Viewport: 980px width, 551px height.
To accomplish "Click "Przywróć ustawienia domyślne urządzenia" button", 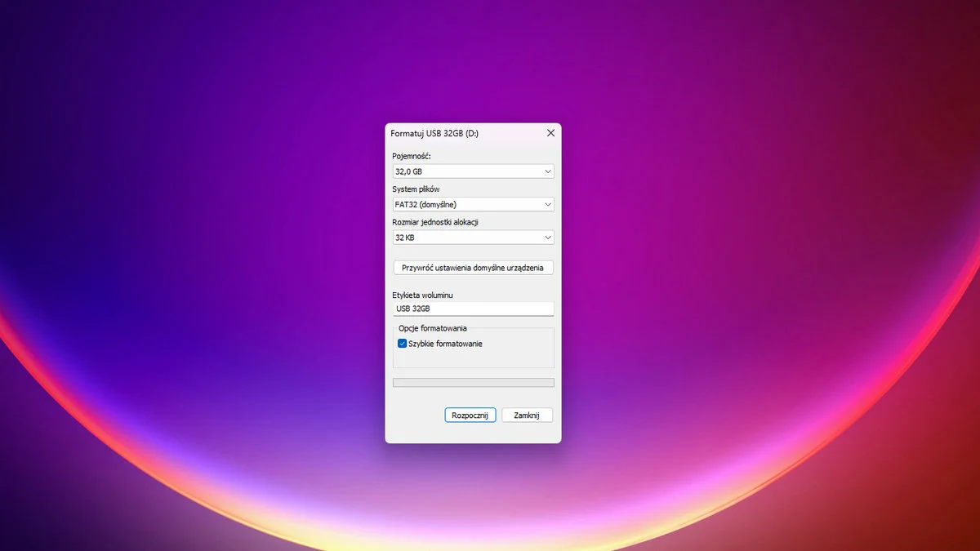I will (473, 267).
